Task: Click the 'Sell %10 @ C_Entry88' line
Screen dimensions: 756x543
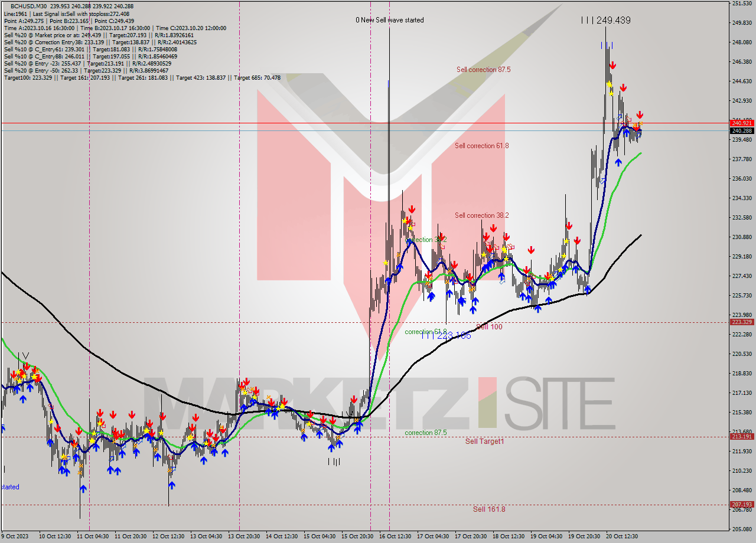Action: [x=90, y=56]
